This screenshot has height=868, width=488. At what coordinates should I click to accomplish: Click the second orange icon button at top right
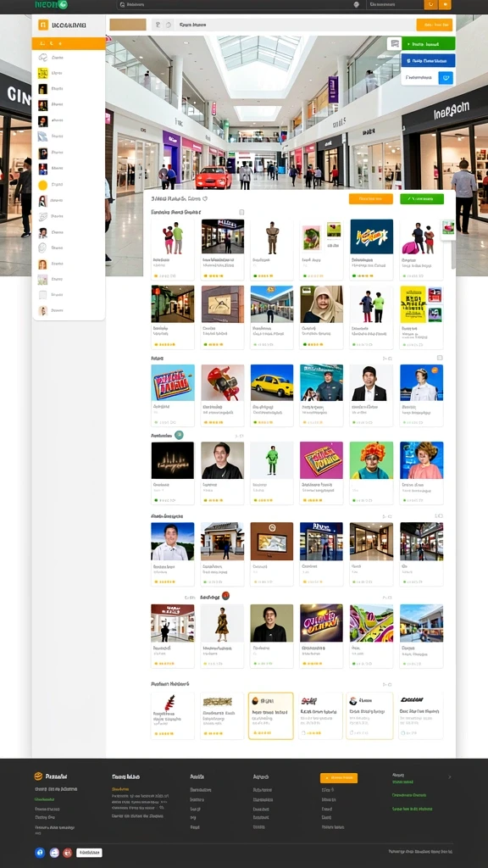click(445, 4)
